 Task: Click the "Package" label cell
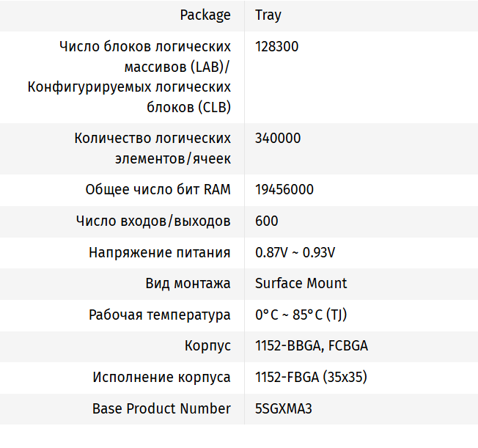(x=205, y=15)
